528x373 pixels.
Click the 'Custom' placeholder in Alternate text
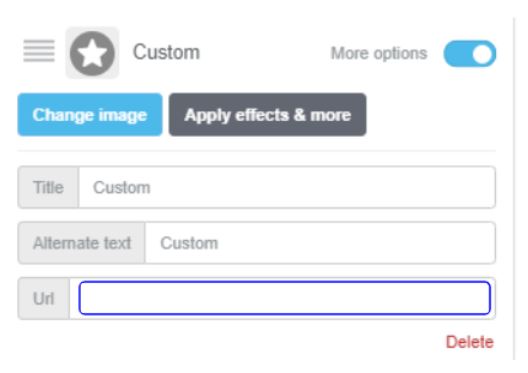click(x=189, y=243)
